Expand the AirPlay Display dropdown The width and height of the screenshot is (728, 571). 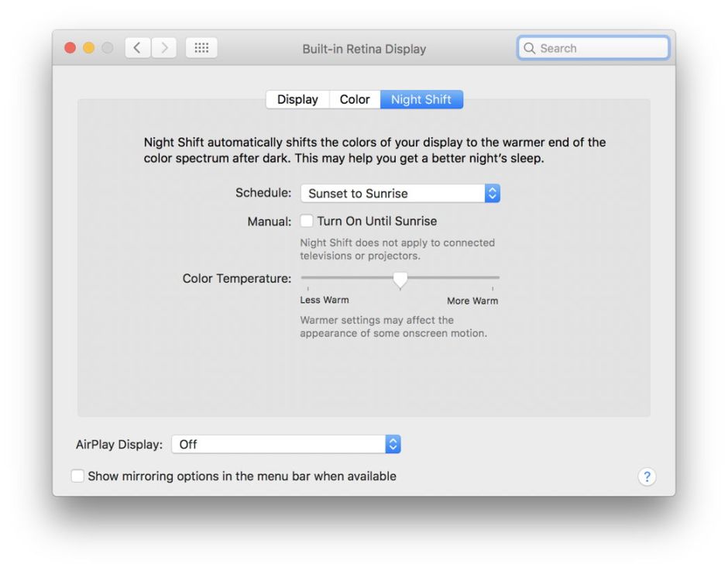tap(286, 445)
